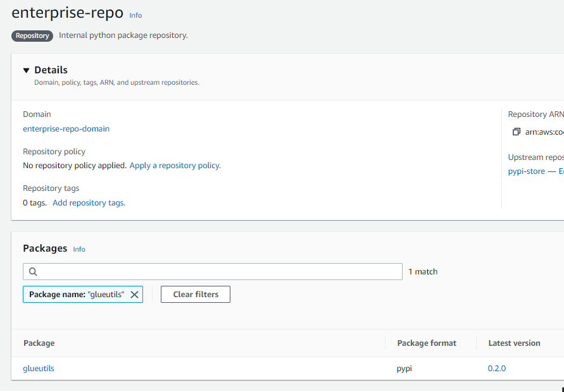Copy the repository ARN

517,132
